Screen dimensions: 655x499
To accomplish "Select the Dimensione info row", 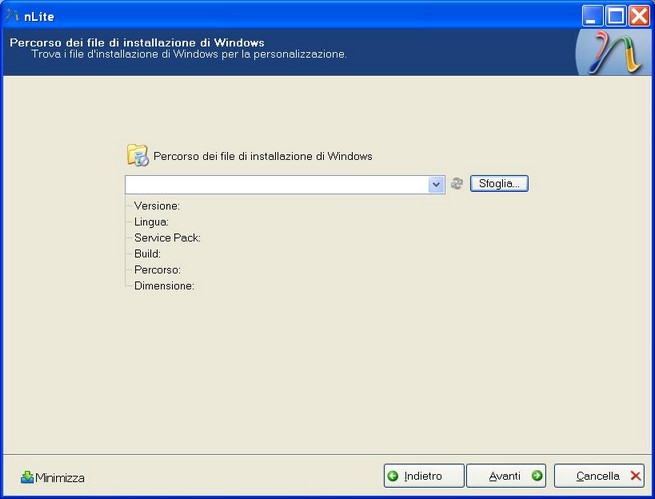I will (x=164, y=286).
